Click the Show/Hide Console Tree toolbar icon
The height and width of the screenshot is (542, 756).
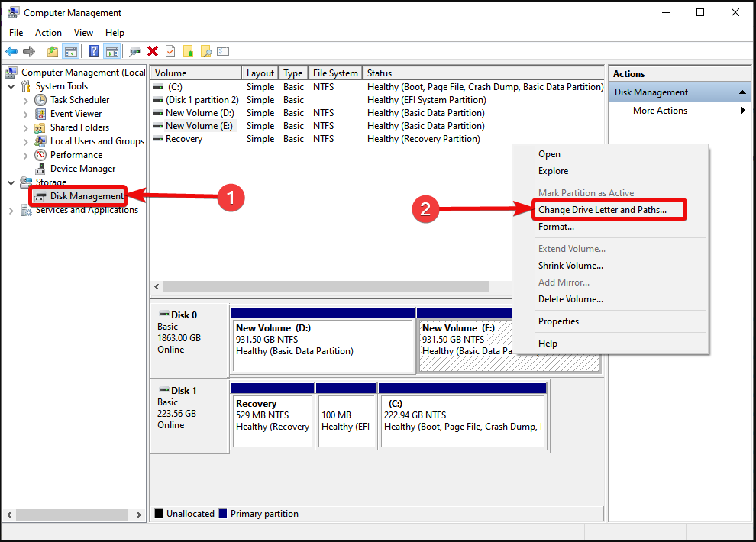coord(71,51)
